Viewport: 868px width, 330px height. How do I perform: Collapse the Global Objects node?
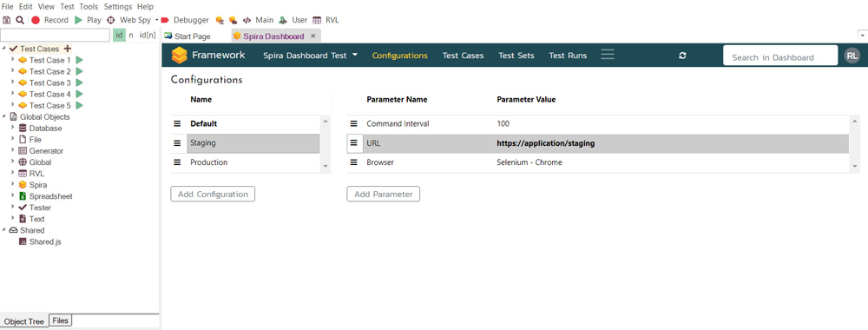[4, 117]
